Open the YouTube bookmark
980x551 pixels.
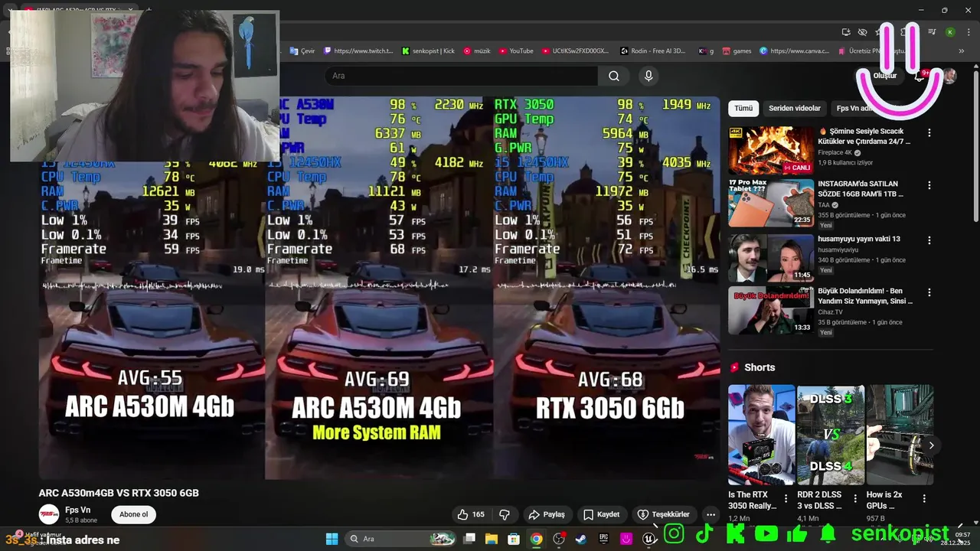point(516,51)
